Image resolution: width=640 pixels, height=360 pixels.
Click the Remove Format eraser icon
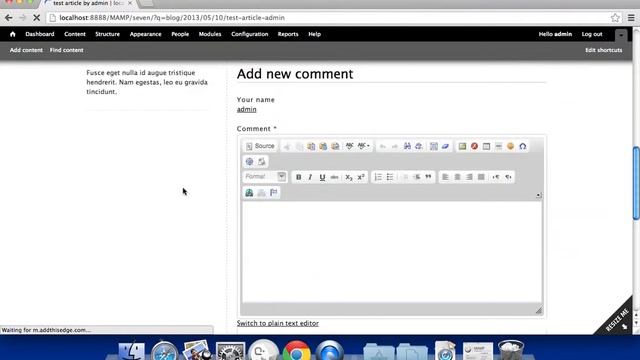445,146
